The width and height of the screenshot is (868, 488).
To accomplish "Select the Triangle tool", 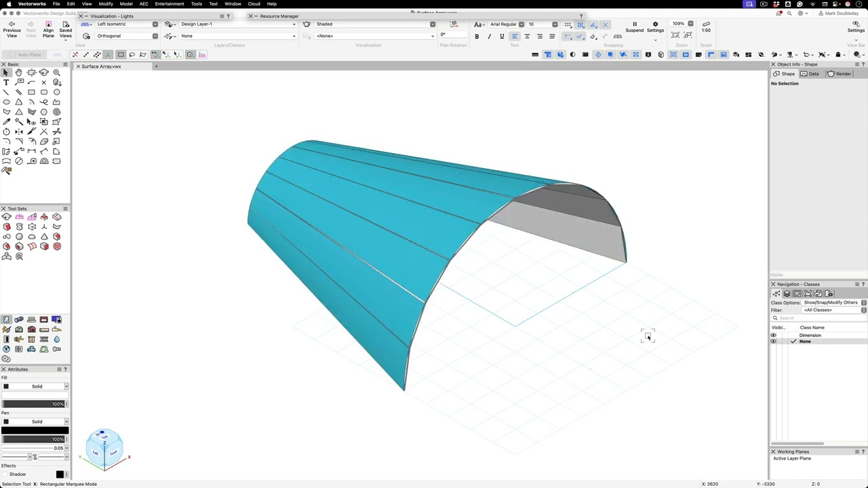I will 19,112.
